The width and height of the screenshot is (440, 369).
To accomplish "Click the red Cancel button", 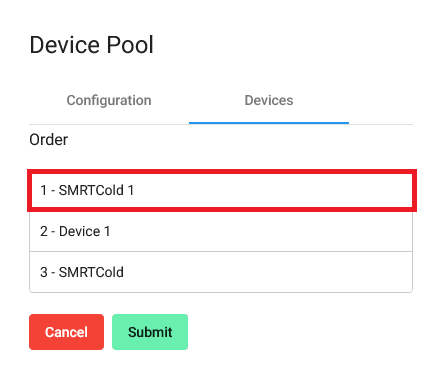I will (66, 332).
